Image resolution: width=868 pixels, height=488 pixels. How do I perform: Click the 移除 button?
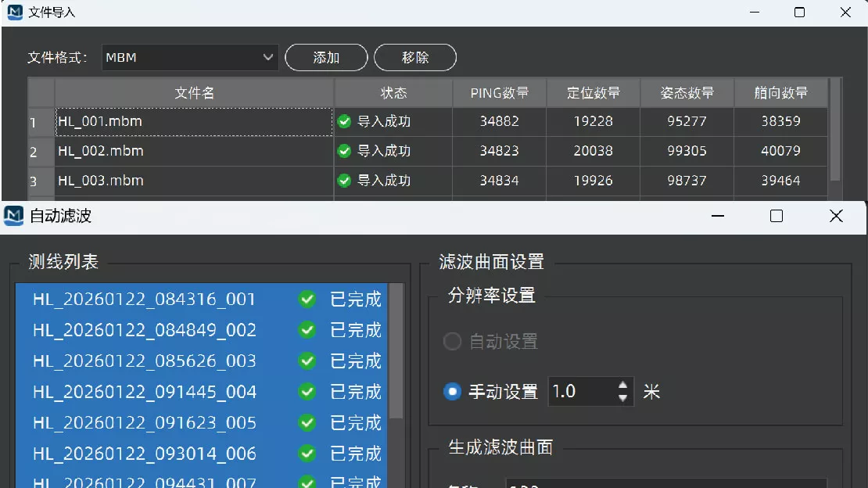[415, 58]
